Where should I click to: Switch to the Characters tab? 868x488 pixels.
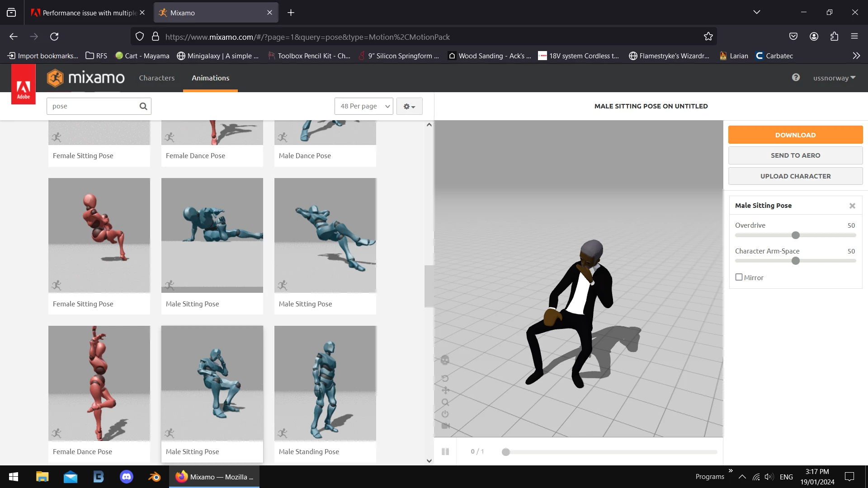tap(156, 78)
